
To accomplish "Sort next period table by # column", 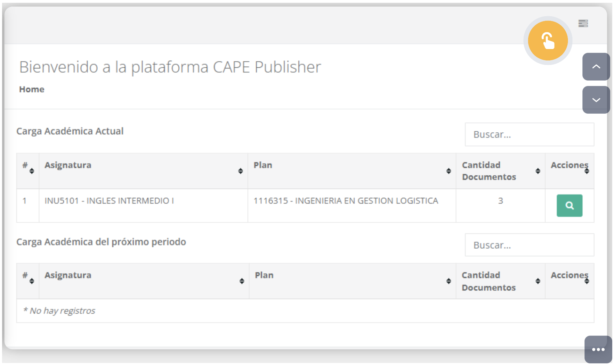I will tap(28, 281).
